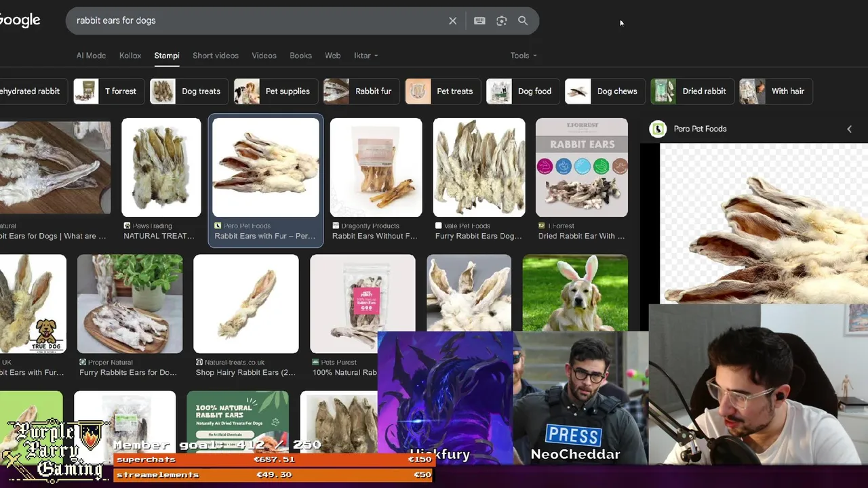Select the Rabbit fur filter chip
The width and height of the screenshot is (868, 488).
pyautogui.click(x=361, y=91)
